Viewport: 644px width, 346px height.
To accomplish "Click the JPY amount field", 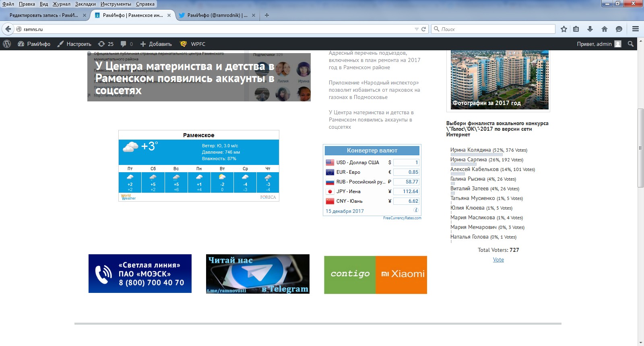I will pyautogui.click(x=406, y=192).
